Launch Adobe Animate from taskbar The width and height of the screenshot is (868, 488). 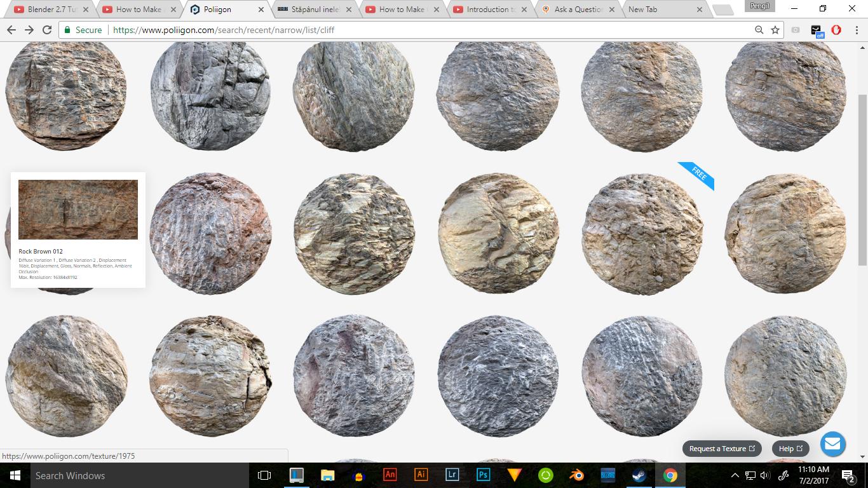[x=390, y=475]
